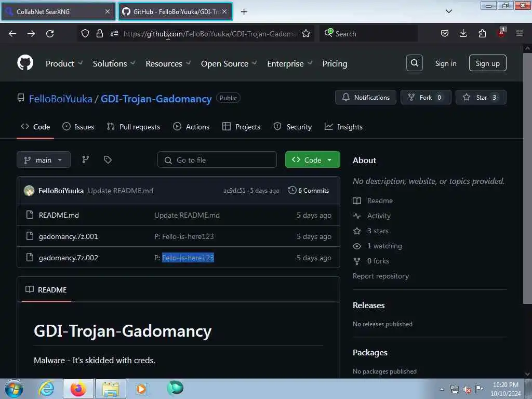Bookmark this page with the star icon
Screen dimensions: 532x399
(x=305, y=34)
